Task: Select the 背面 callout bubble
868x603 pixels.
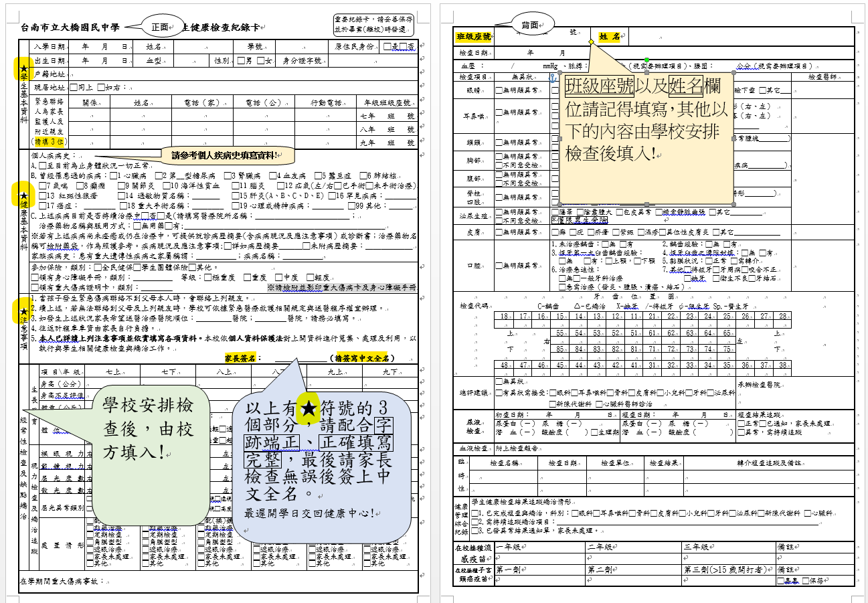Action: [x=534, y=25]
